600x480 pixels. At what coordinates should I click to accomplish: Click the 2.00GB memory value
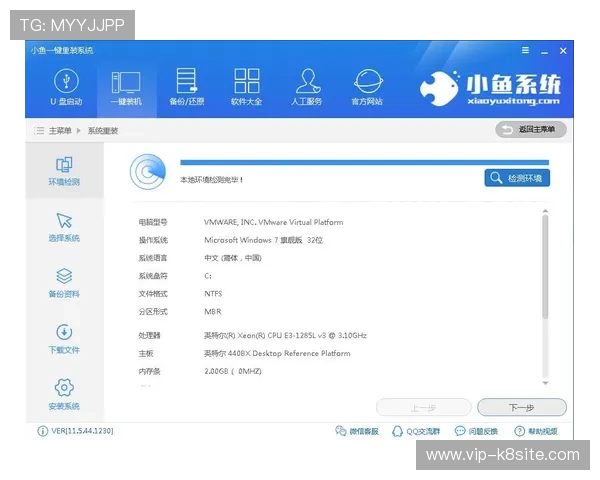233,371
